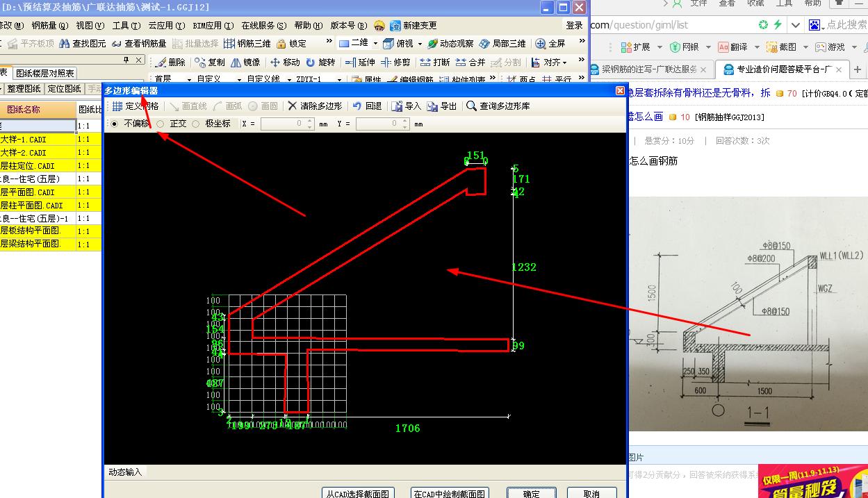This screenshot has height=498, width=868.
Task: Click 锁定 lock icon
Action: [281, 43]
